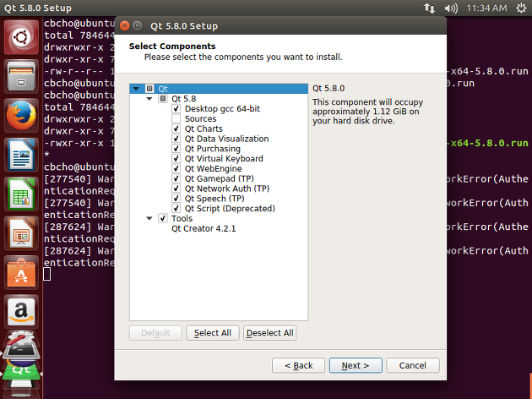Viewport: 532px width, 399px height.
Task: Open the network indicator in top panel
Action: [429, 8]
